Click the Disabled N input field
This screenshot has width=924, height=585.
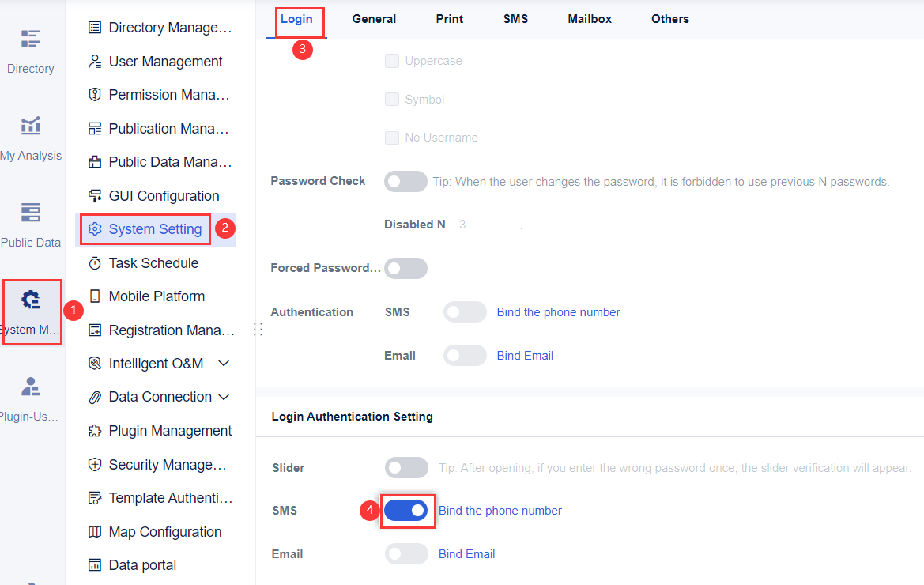[x=485, y=224]
